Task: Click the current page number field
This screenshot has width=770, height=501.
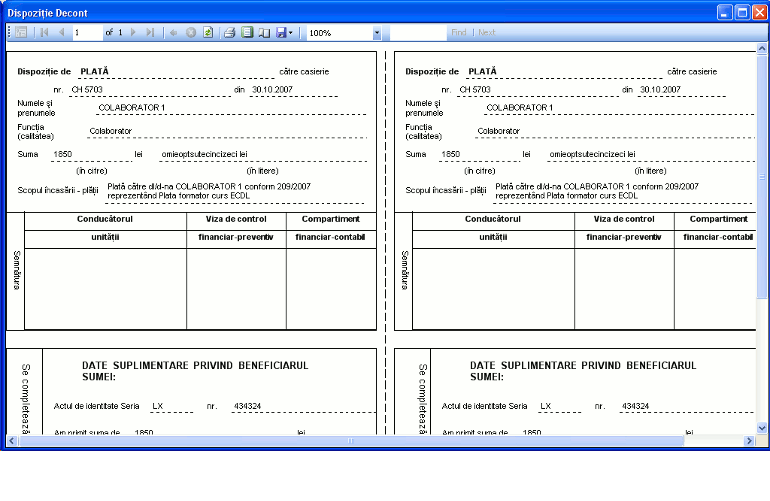Action: click(x=87, y=32)
